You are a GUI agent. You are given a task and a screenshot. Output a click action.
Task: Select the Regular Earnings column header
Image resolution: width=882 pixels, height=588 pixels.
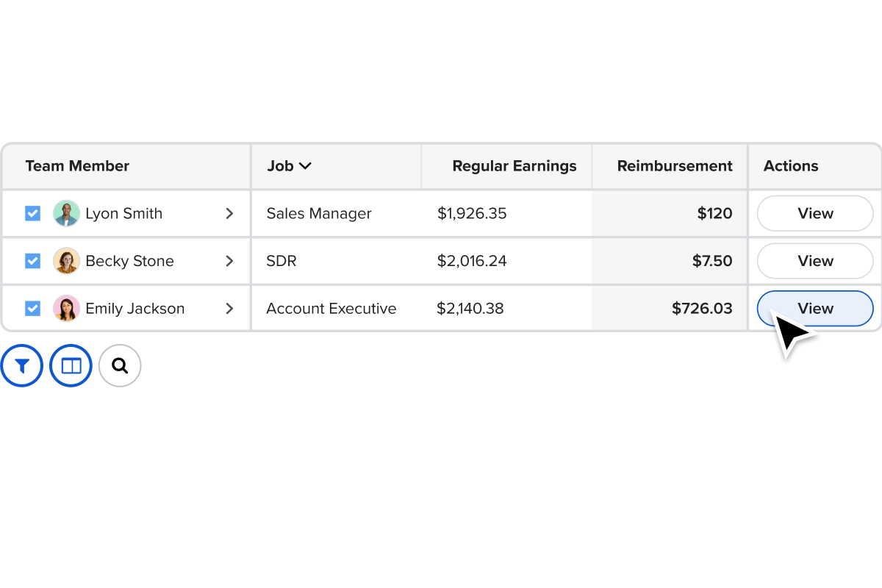point(514,166)
